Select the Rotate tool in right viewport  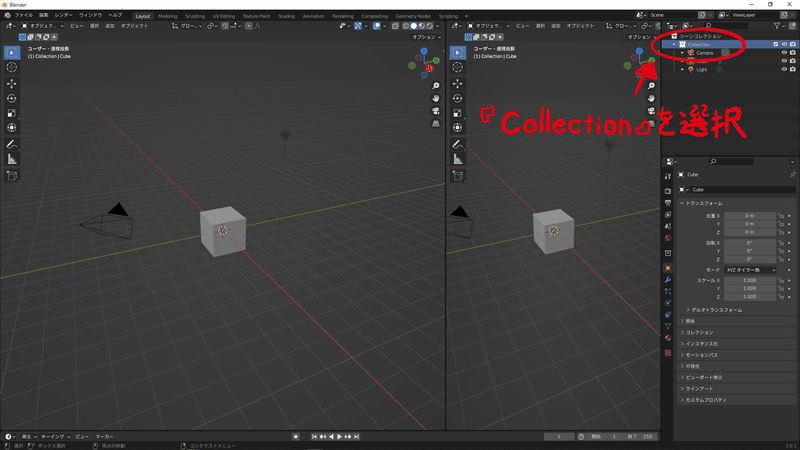[x=458, y=98]
